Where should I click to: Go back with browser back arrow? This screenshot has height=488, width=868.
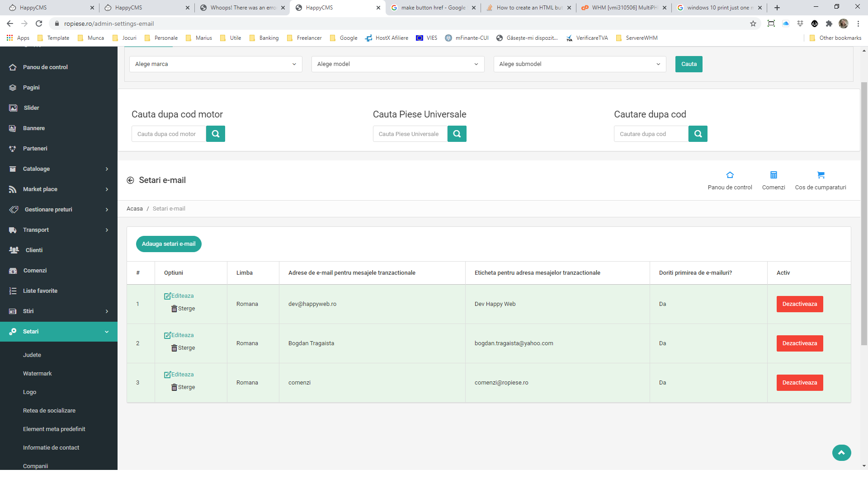coord(10,23)
